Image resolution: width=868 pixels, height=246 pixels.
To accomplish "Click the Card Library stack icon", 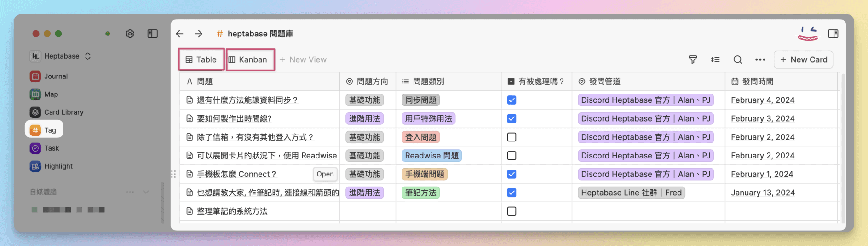I will click(x=35, y=112).
